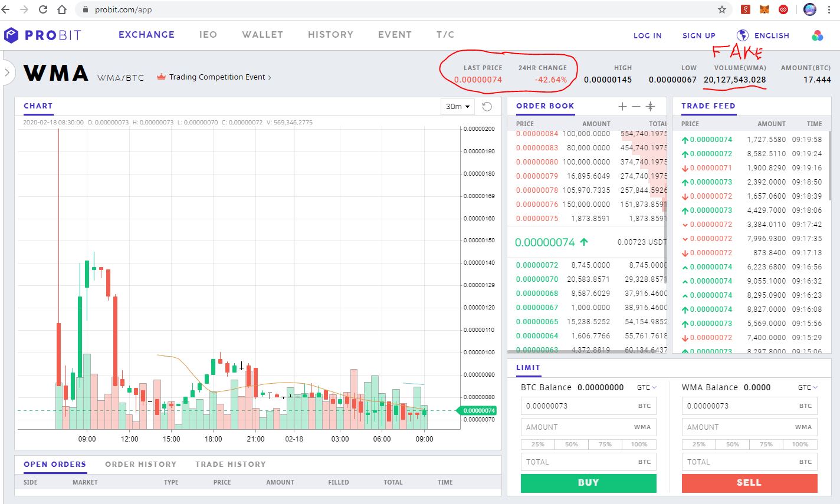This screenshot has width=840, height=504.
Task: Click buy AMOUNT input field
Action: pos(589,427)
